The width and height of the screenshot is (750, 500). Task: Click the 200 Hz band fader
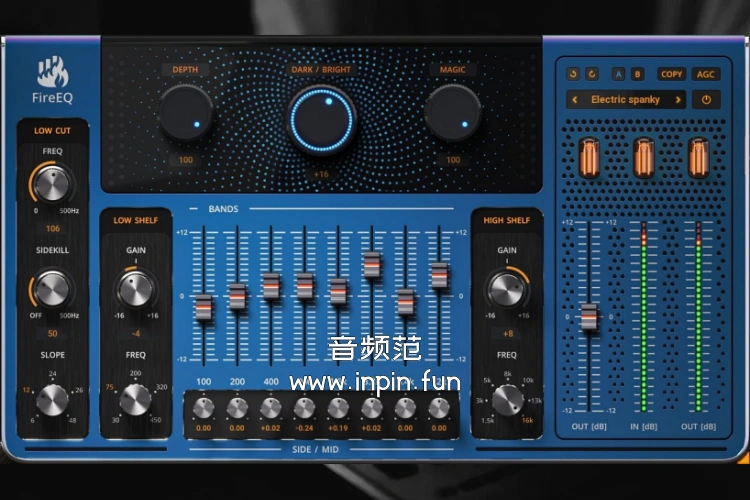[x=238, y=297]
